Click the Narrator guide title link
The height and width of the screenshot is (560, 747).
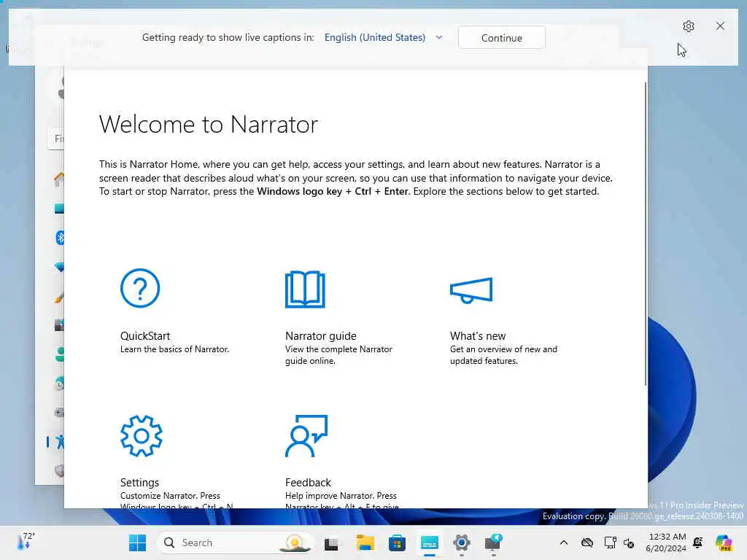pyautogui.click(x=321, y=335)
